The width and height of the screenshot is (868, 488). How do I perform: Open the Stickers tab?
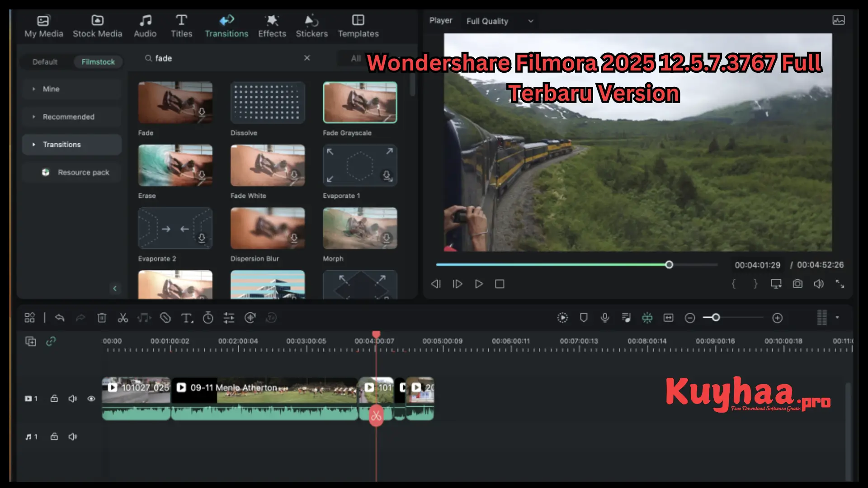click(x=311, y=26)
